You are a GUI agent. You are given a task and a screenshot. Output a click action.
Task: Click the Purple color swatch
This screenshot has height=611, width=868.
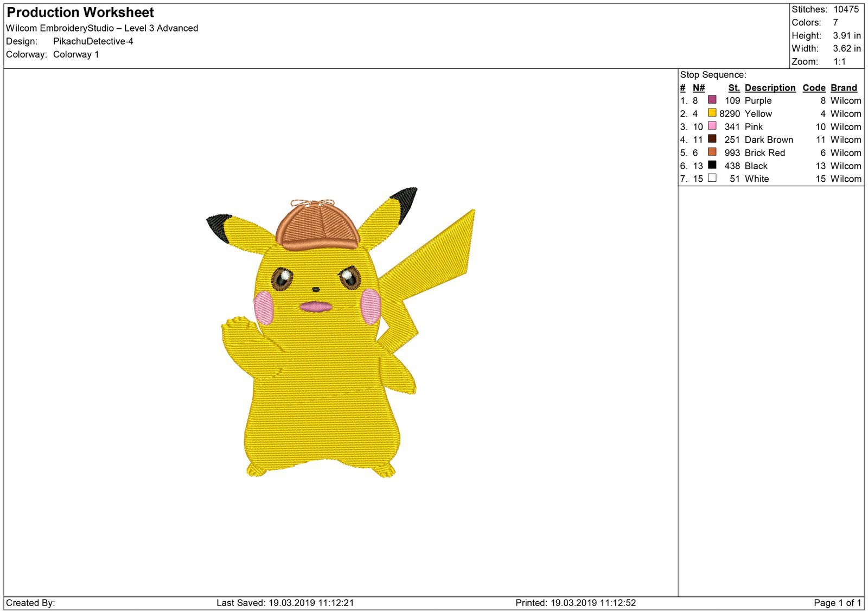coord(712,100)
